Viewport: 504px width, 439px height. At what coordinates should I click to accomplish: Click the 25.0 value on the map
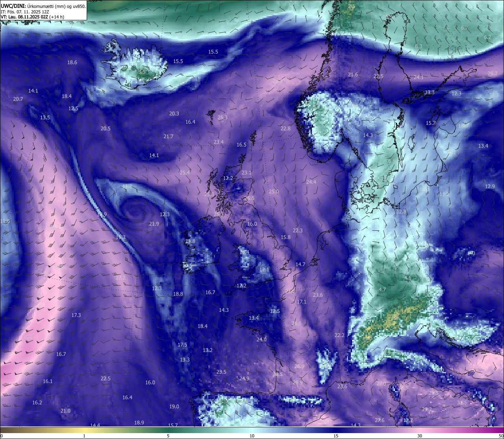click(274, 191)
